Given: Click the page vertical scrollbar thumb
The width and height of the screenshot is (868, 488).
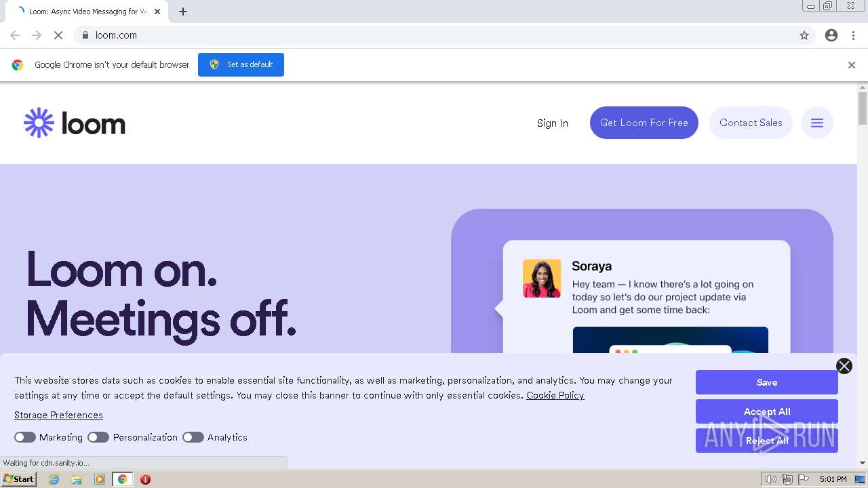Looking at the screenshot, I should click(x=863, y=108).
